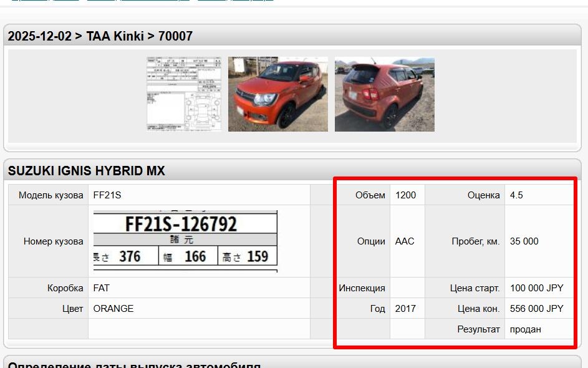Viewport: 588px width, 368px height.
Task: Click the 'Оценка' label
Action: point(483,195)
